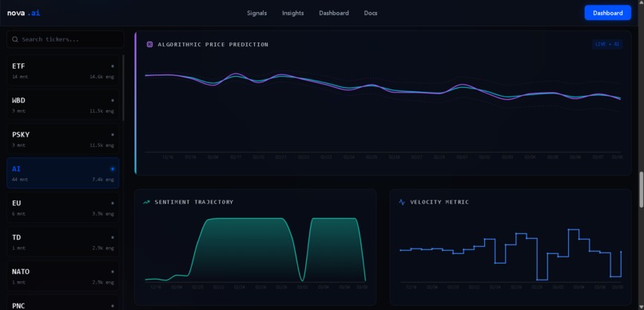Go to Dashboard in the top navigation menu
This screenshot has width=644, height=310.
pos(334,13)
